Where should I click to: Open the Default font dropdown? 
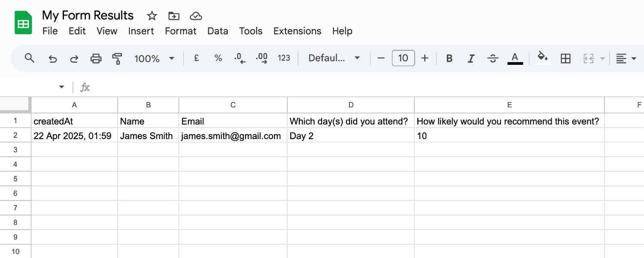click(334, 58)
